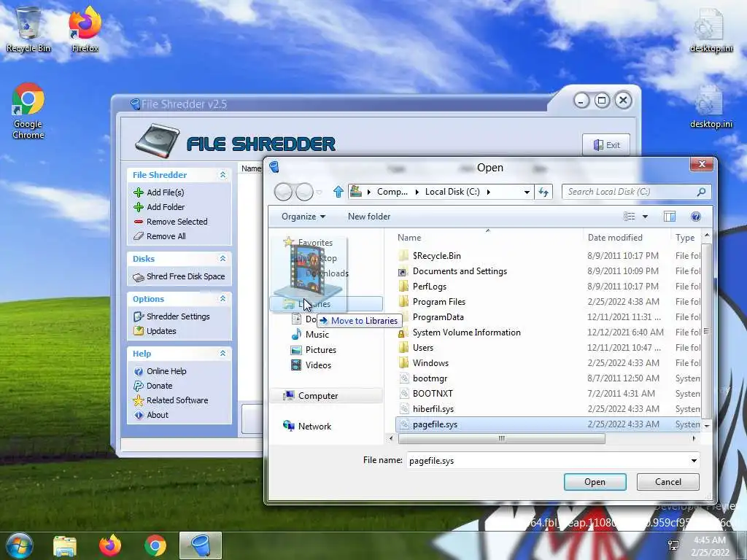Click the Cancel button
This screenshot has height=560, width=747.
[668, 482]
